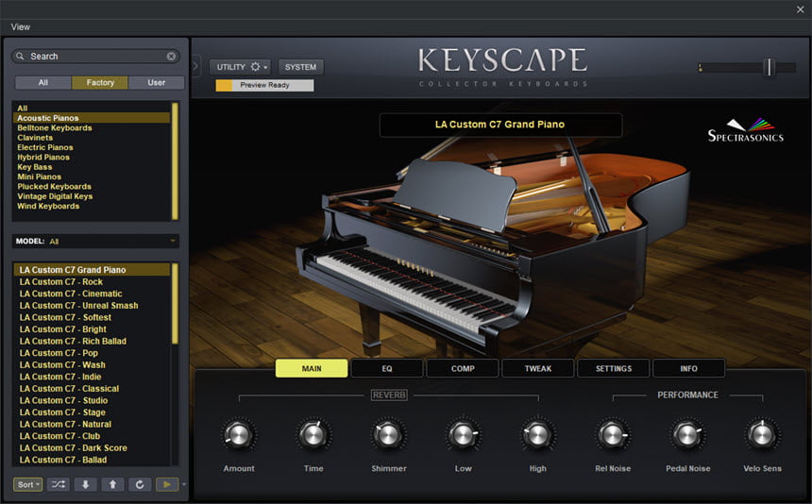Click the Spectrasonics logo
The width and height of the screenshot is (812, 504).
tap(745, 130)
